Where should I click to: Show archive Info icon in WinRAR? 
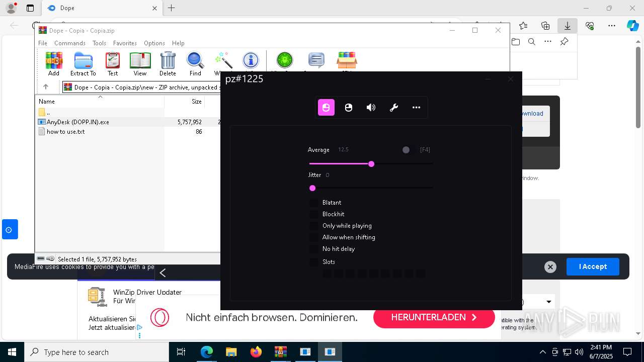[251, 61]
